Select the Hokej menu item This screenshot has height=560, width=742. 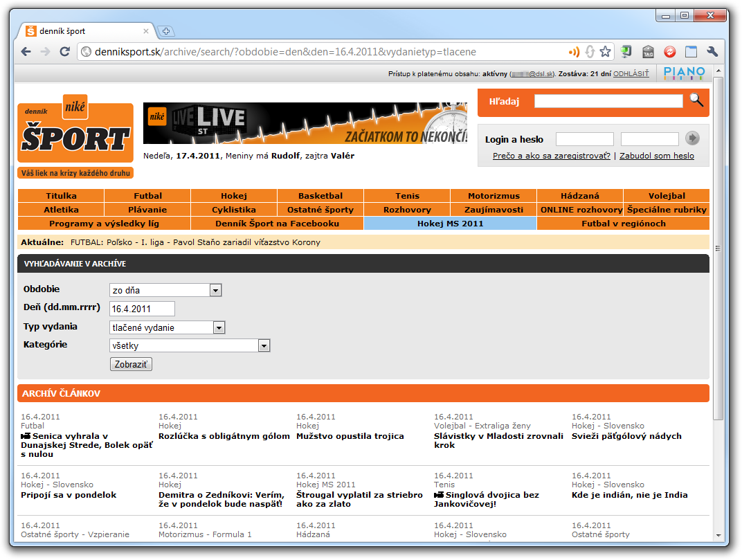(x=234, y=196)
